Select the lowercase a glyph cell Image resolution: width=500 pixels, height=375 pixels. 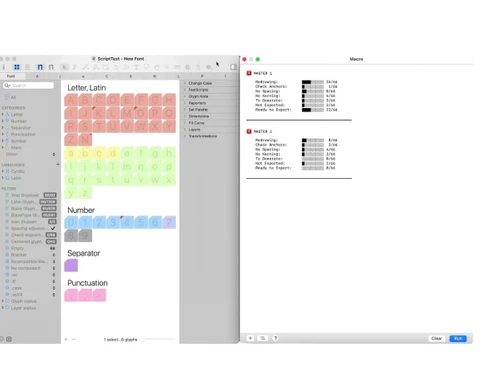(71, 153)
